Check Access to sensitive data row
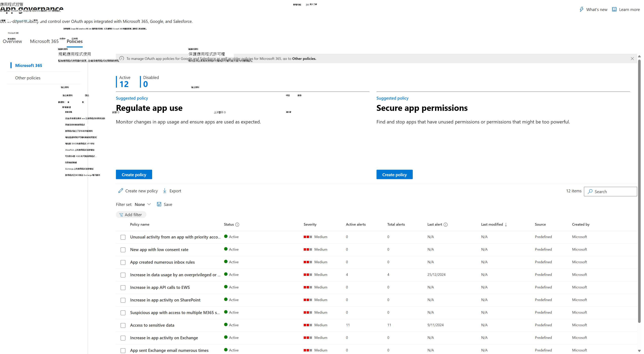The height and width of the screenshot is (354, 644). click(123, 325)
